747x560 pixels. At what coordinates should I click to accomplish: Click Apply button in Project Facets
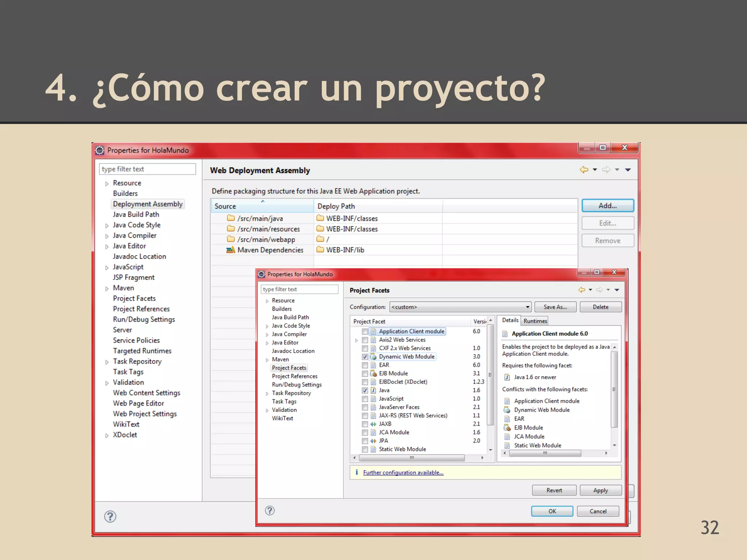point(600,490)
